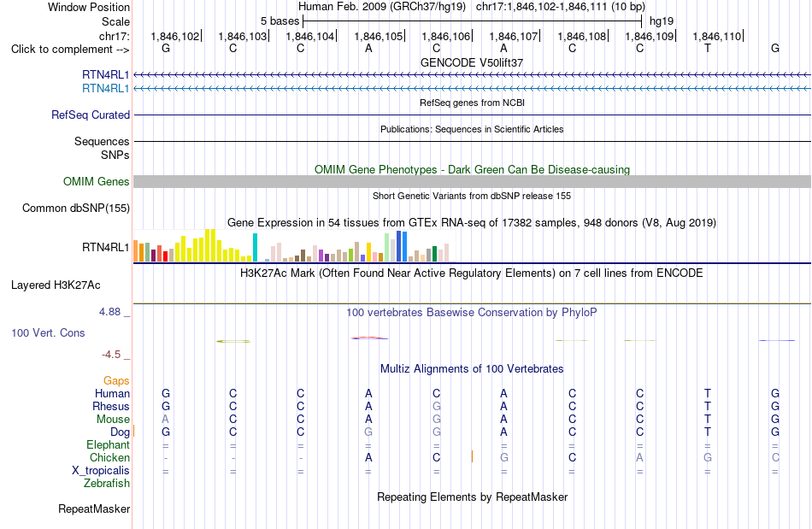This screenshot has height=529, width=812.
Task: Select the SNPs track label
Action: tap(115, 155)
